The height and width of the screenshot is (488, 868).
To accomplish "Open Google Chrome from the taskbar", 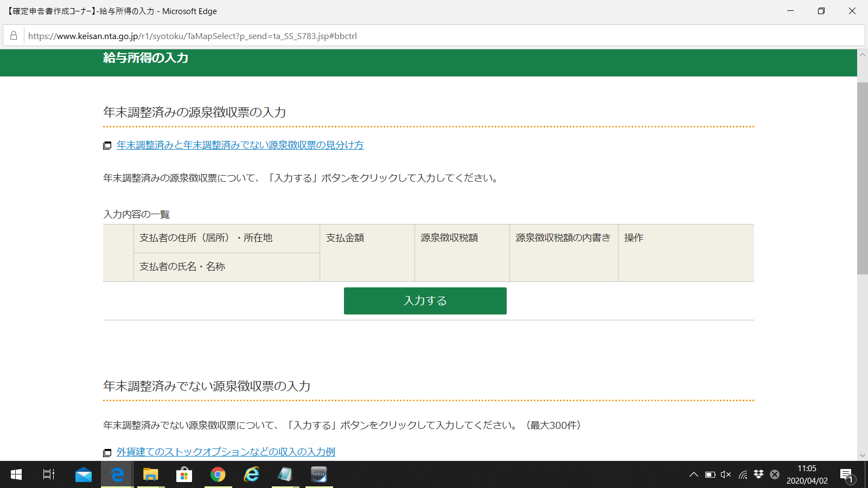I will 218,474.
